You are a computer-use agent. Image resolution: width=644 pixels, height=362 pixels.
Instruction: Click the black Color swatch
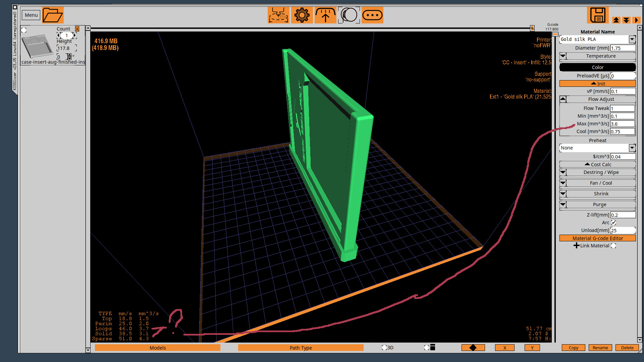597,67
